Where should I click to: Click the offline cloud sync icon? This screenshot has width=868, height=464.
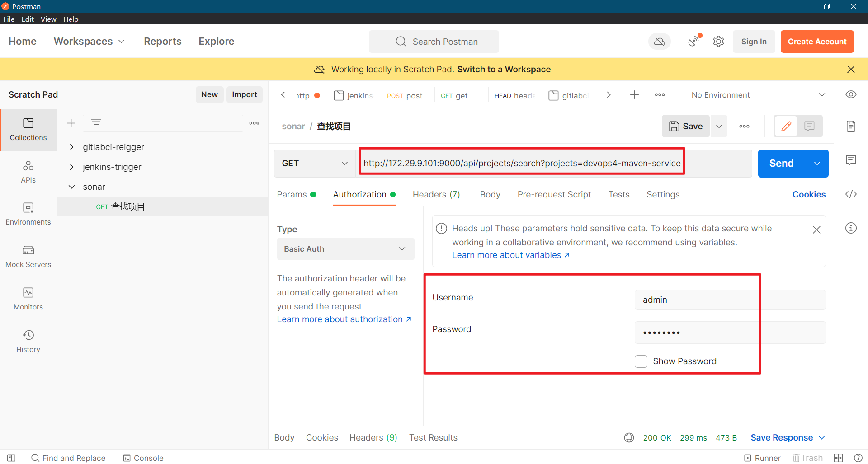660,42
